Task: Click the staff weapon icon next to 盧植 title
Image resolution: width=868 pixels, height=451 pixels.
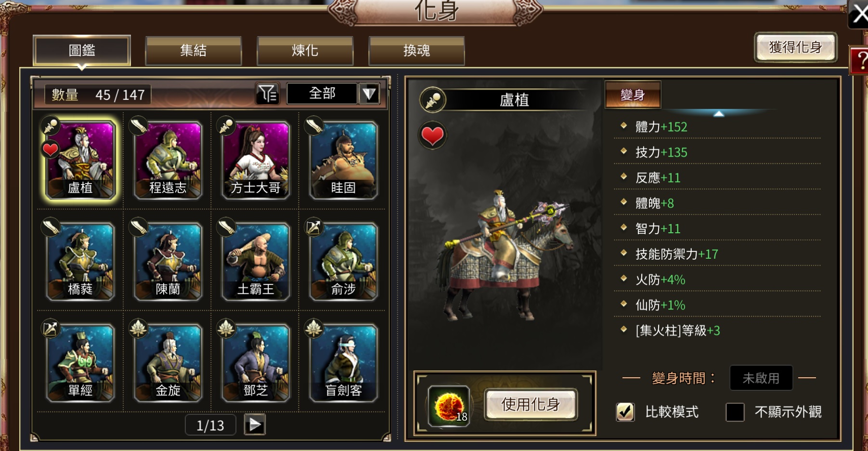Action: pos(433,100)
